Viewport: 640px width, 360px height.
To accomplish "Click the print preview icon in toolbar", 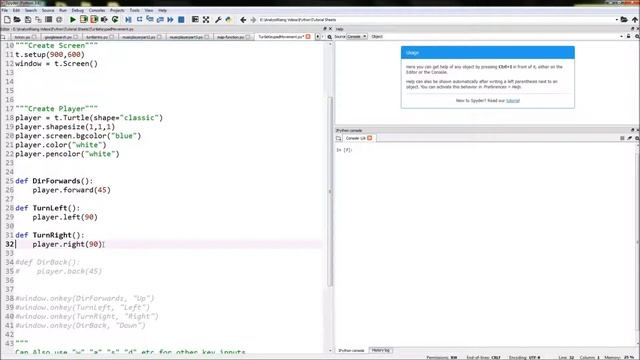I will point(49,20).
